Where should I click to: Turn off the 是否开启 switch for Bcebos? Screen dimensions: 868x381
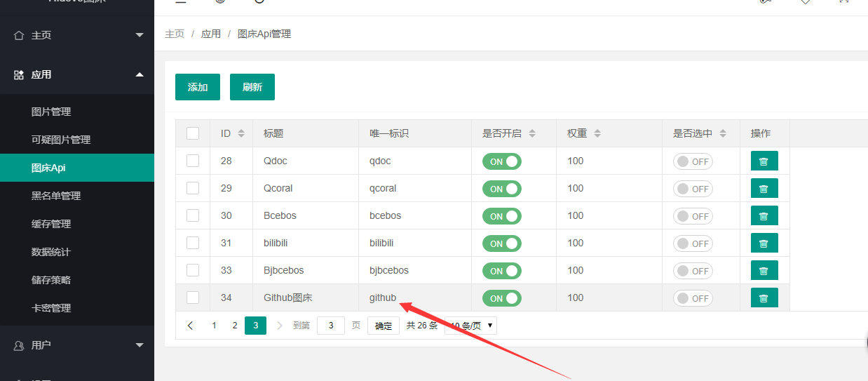click(502, 216)
